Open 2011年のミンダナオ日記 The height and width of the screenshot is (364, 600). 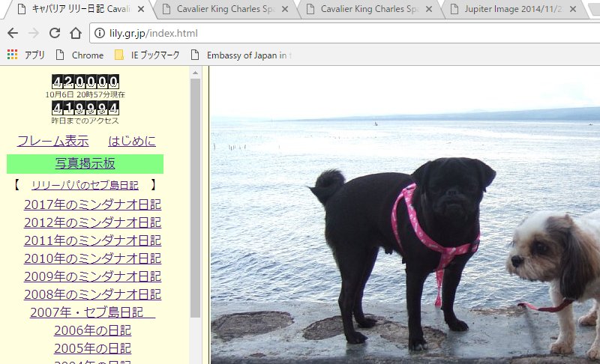(x=92, y=240)
